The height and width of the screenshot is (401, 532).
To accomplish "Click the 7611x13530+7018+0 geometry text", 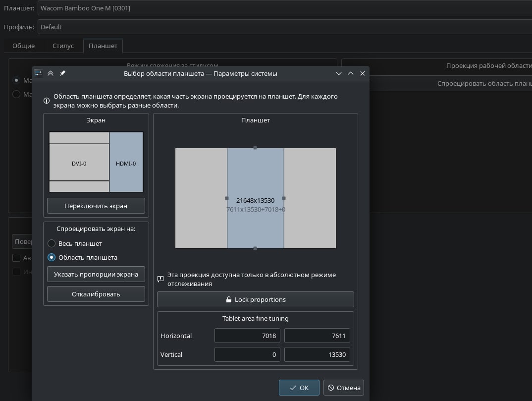I will click(256, 210).
